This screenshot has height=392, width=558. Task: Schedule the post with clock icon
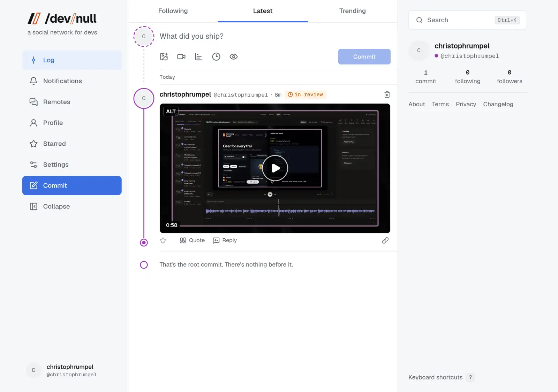[x=216, y=56]
